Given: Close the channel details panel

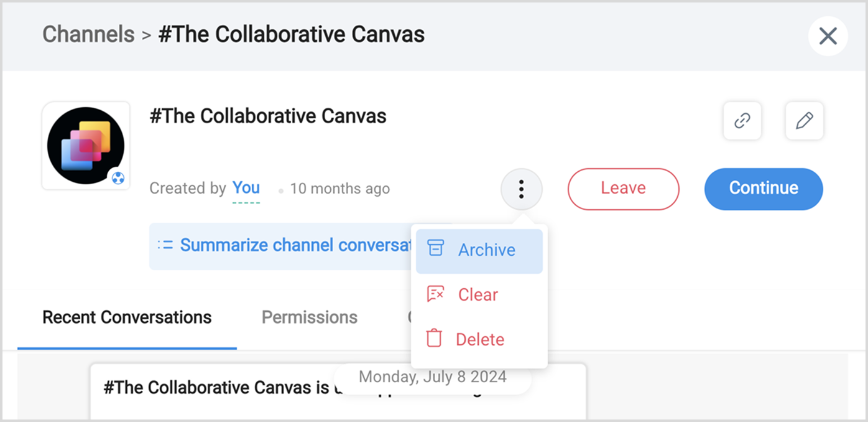Looking at the screenshot, I should click(828, 36).
